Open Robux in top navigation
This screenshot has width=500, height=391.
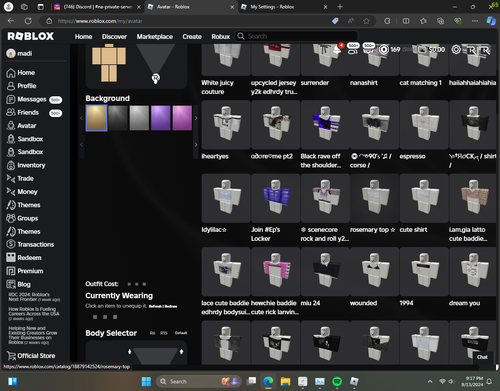click(x=221, y=37)
